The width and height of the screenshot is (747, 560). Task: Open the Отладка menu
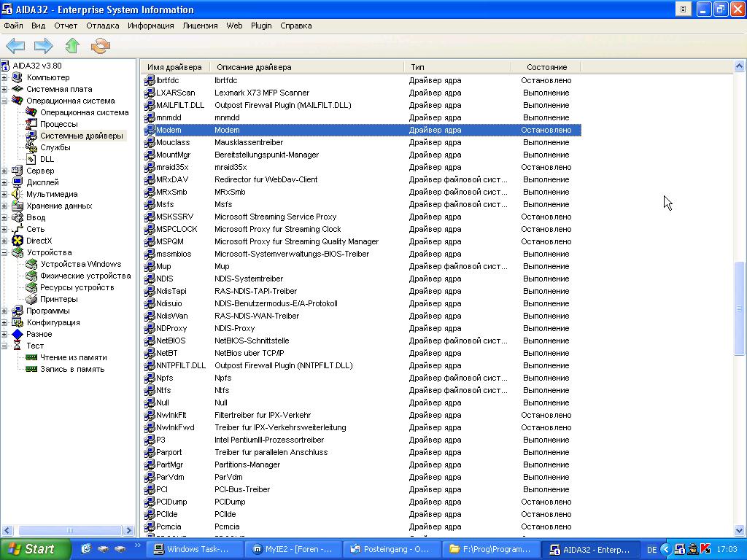click(x=102, y=26)
